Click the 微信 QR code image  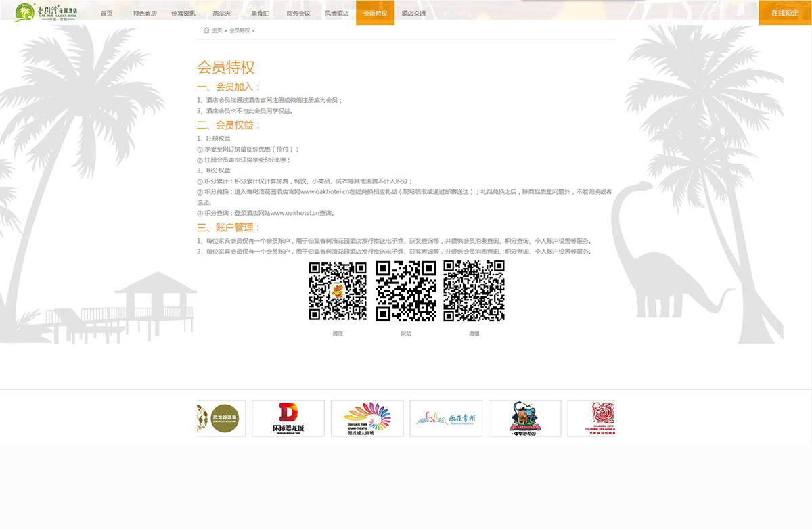click(338, 291)
